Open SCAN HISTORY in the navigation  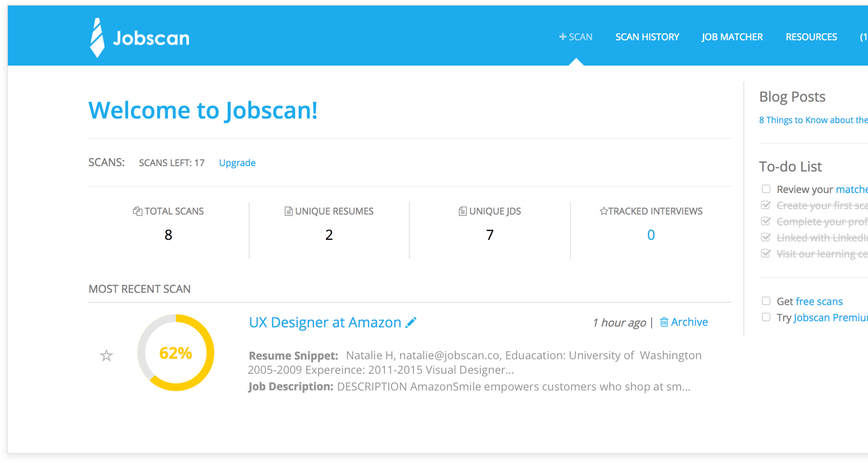[x=647, y=37]
